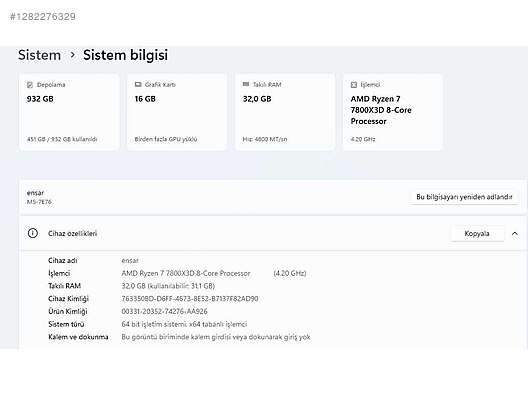Click the Depolama storage icon
Image resolution: width=528 pixels, height=396 pixels.
tap(30, 85)
